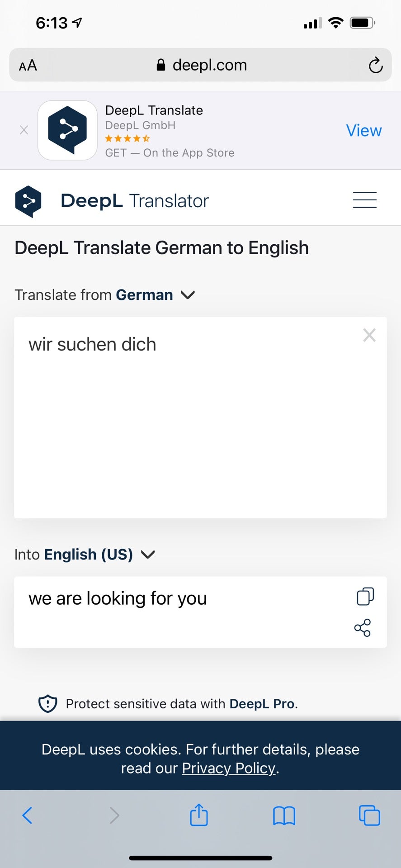
Task: Open the Safari share sheet
Action: tap(199, 815)
